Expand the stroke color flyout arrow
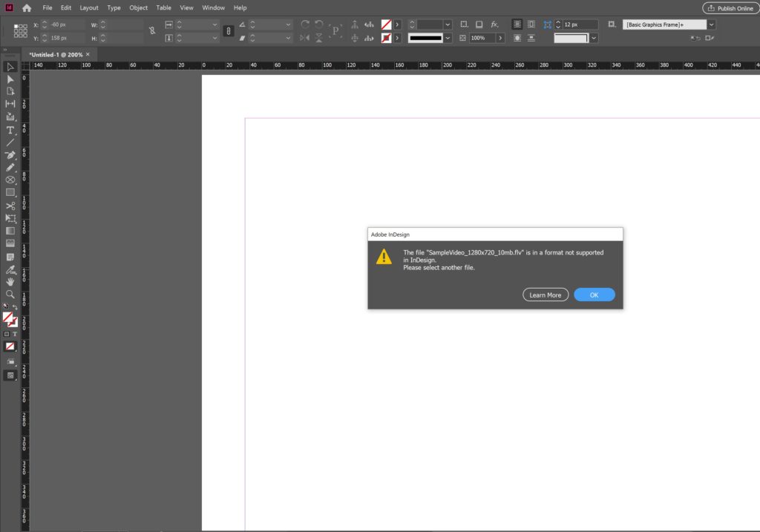Image resolution: width=760 pixels, height=532 pixels. click(x=398, y=38)
